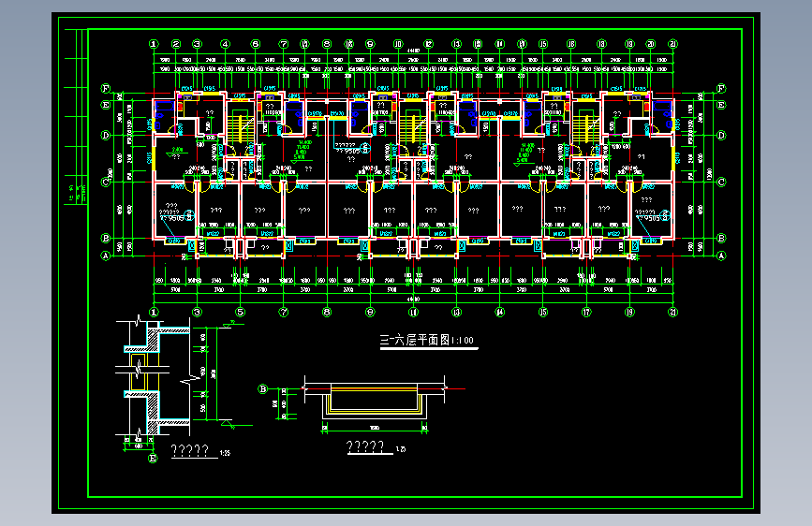This screenshot has width=812, height=526.
Task: Select the upper elevation marker triangle of wall section
Action: (229, 324)
